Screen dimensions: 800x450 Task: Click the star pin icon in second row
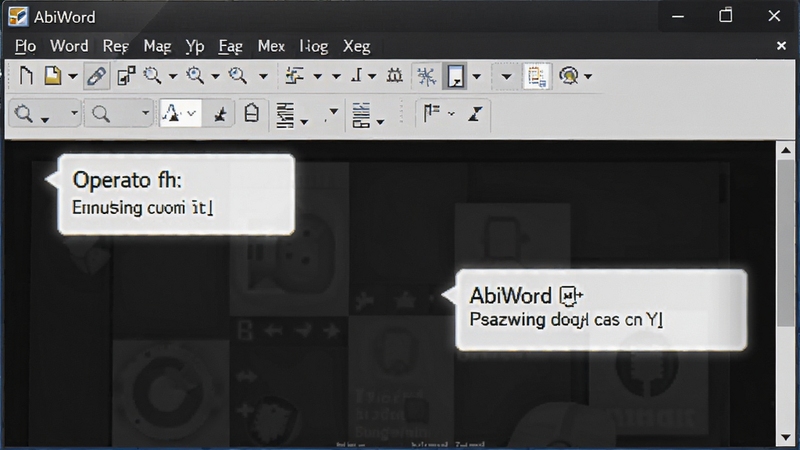coord(220,114)
